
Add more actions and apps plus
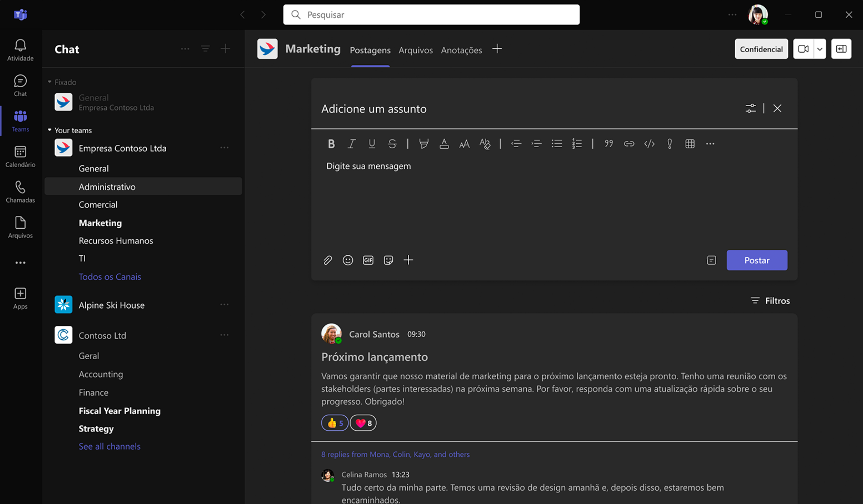pyautogui.click(x=409, y=260)
